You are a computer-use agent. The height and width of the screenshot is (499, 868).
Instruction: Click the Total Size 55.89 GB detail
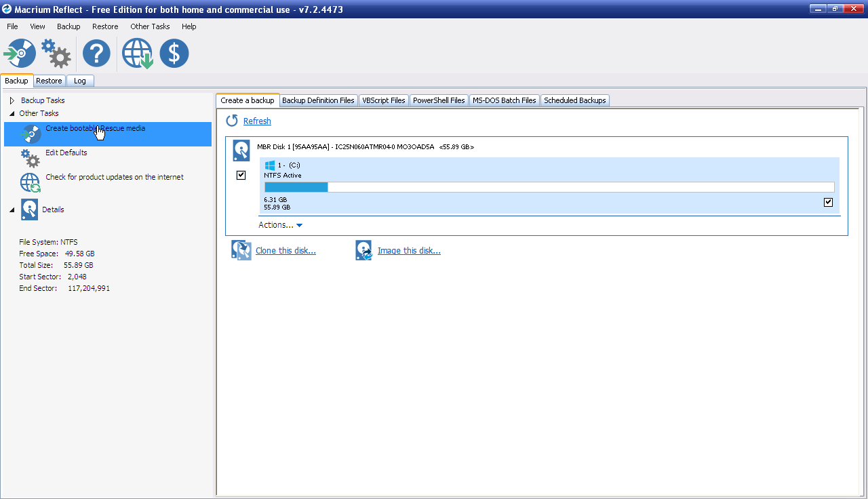pyautogui.click(x=56, y=265)
